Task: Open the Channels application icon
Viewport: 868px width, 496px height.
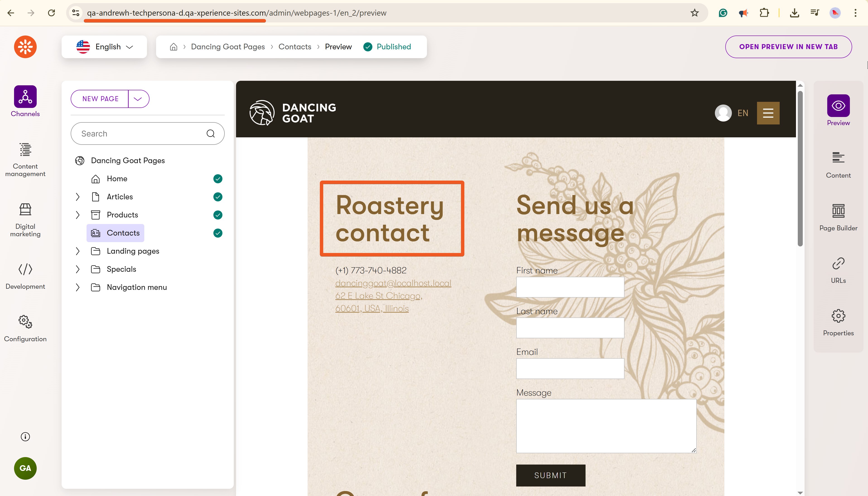Action: coord(25,97)
